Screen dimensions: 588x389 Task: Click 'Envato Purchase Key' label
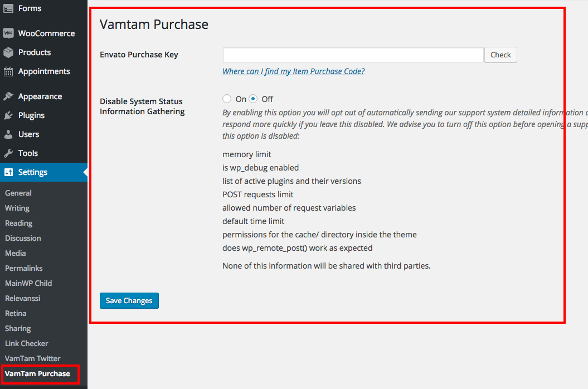[139, 55]
